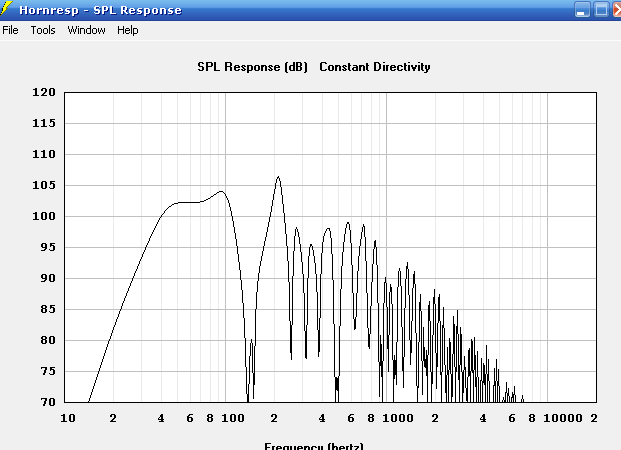The image size is (621, 450).
Task: Click the 100 Hz x-axis label
Action: (x=233, y=418)
